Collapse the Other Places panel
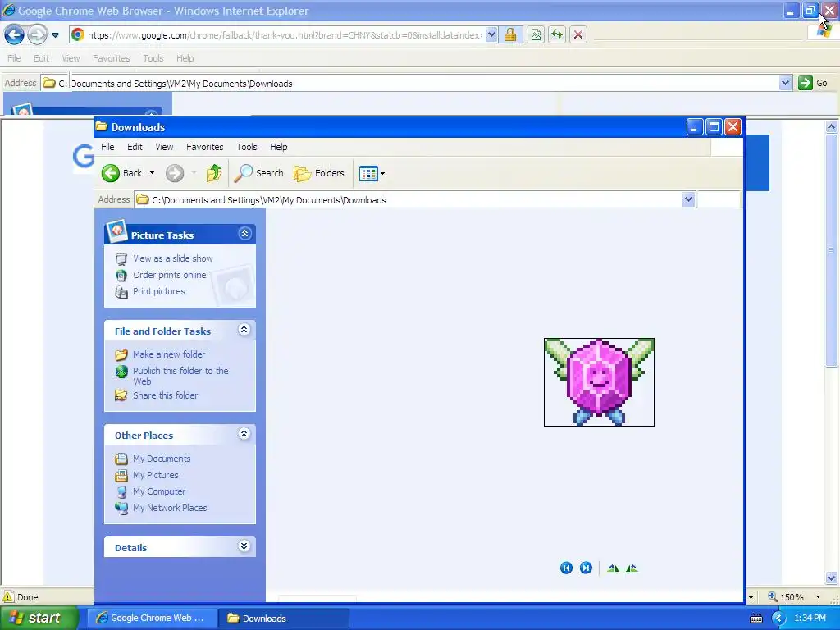The width and height of the screenshot is (840, 630). pyautogui.click(x=244, y=434)
